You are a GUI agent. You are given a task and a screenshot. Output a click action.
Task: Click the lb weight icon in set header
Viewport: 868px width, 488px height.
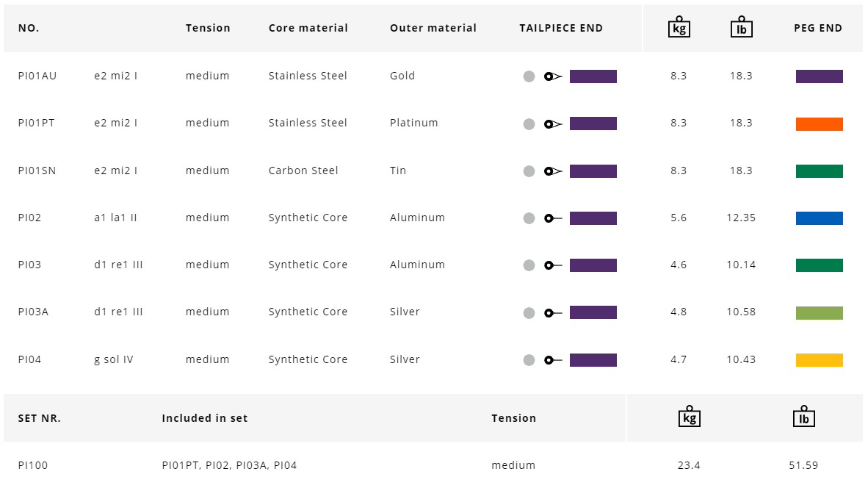[803, 417]
